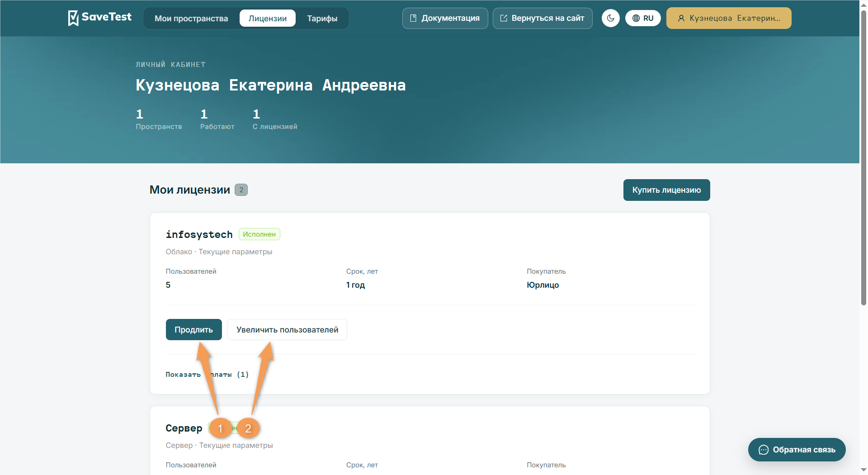
Task: Toggle dark mode moon icon
Action: click(610, 18)
